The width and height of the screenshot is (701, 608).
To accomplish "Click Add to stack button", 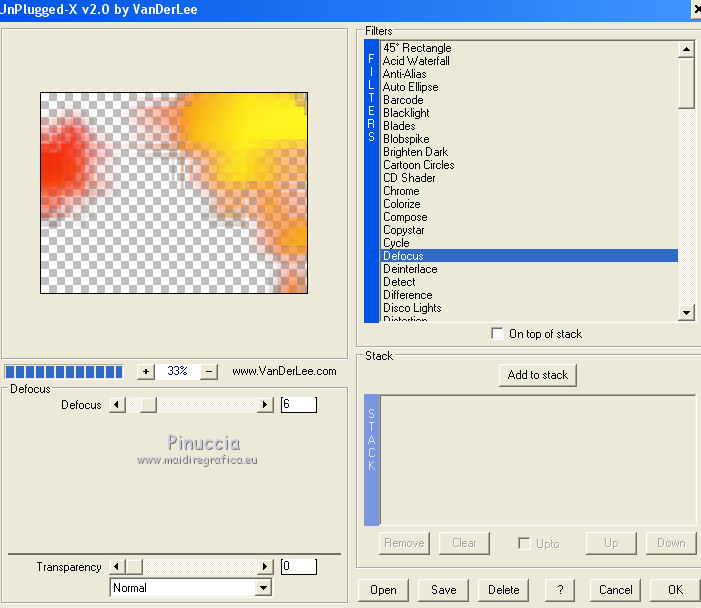I will click(537, 375).
